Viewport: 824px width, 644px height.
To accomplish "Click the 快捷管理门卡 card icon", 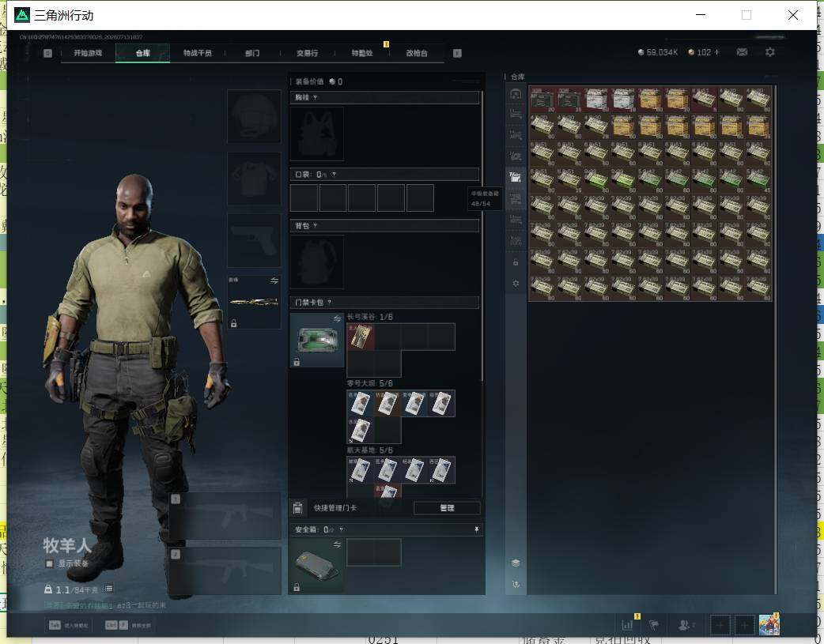I will pos(297,508).
